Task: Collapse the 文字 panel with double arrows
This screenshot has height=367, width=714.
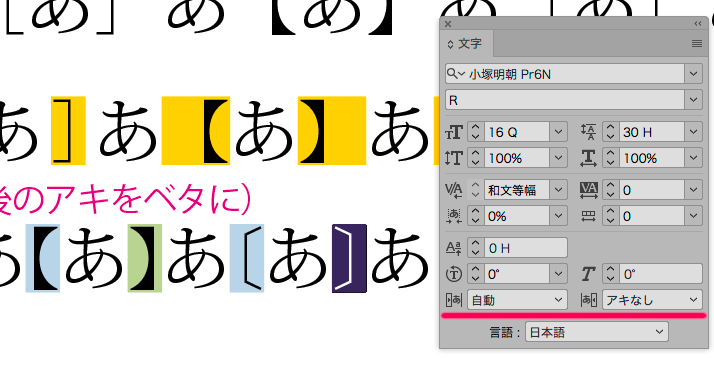Action: tap(698, 24)
